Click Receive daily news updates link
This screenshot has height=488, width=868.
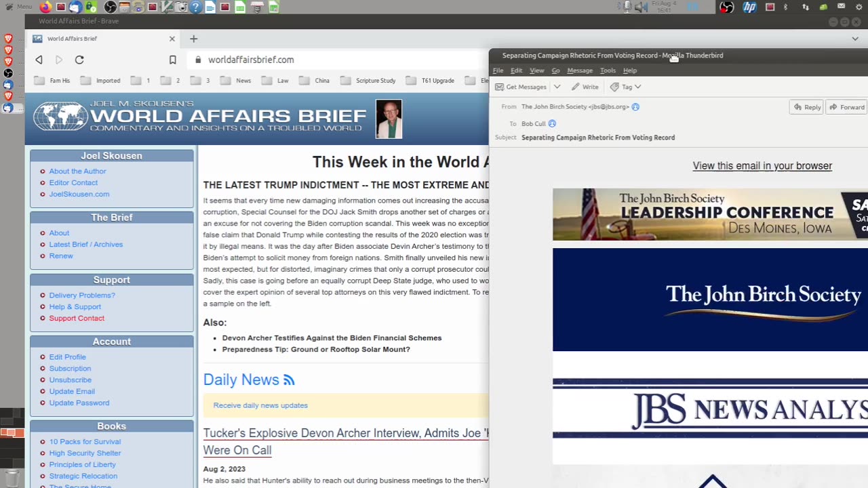(260, 405)
